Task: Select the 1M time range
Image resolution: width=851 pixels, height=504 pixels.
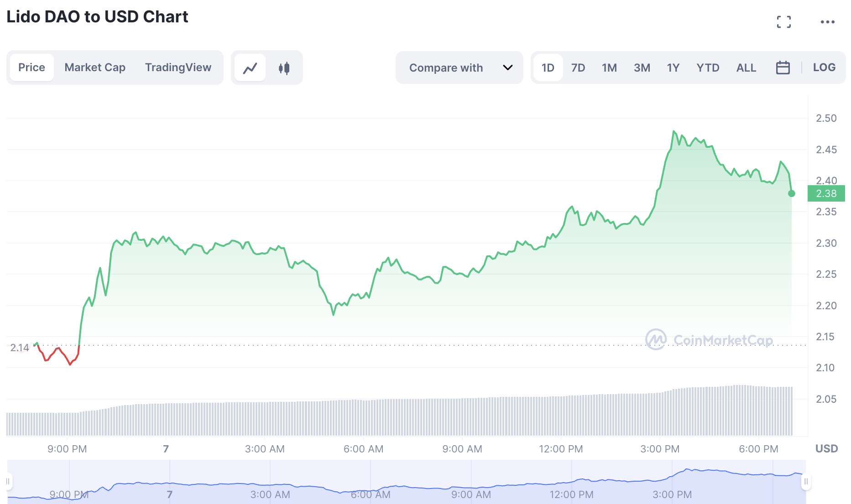Action: coord(609,68)
